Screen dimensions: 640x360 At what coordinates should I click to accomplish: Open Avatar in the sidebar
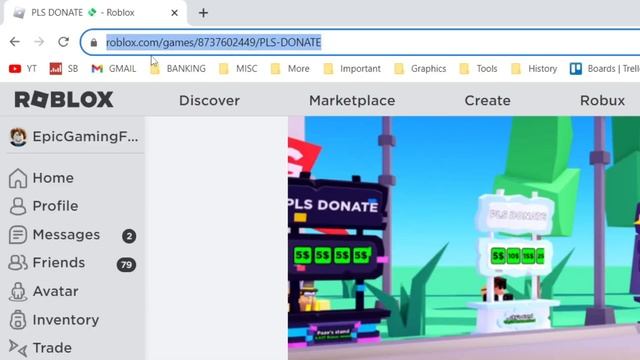tap(56, 291)
